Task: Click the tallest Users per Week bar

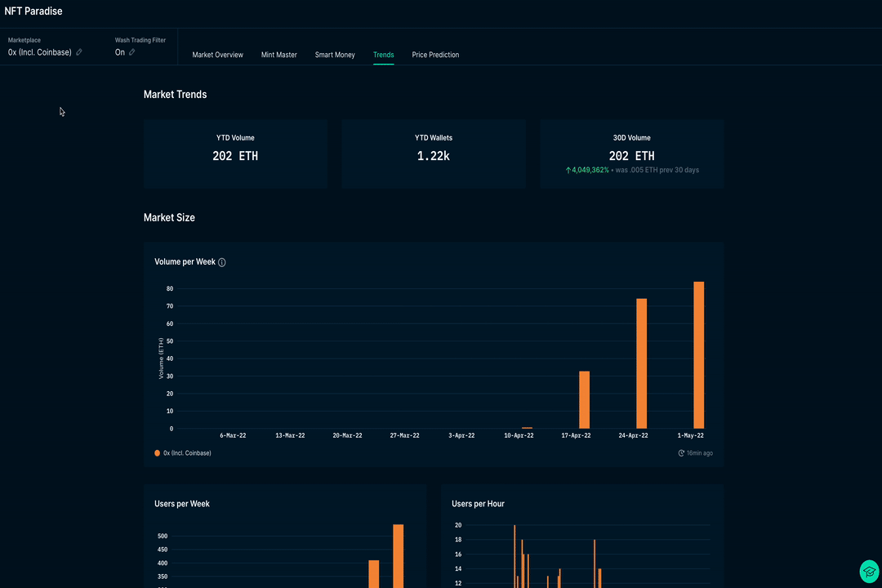Action: [399, 556]
